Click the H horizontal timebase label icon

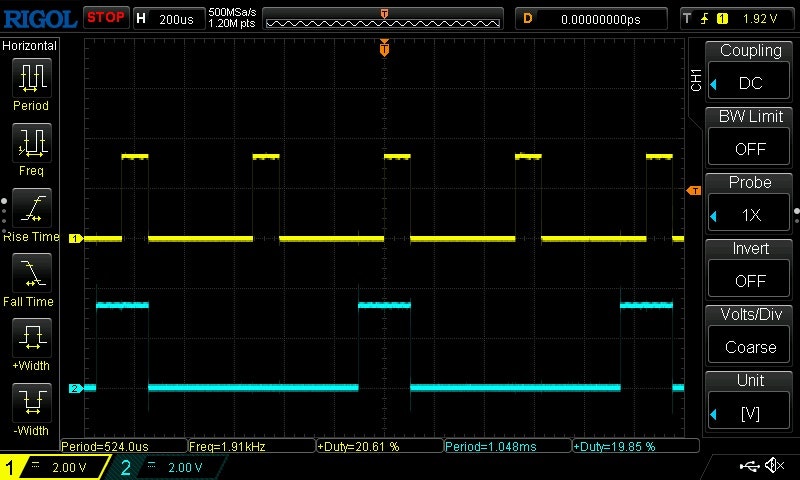pos(141,19)
